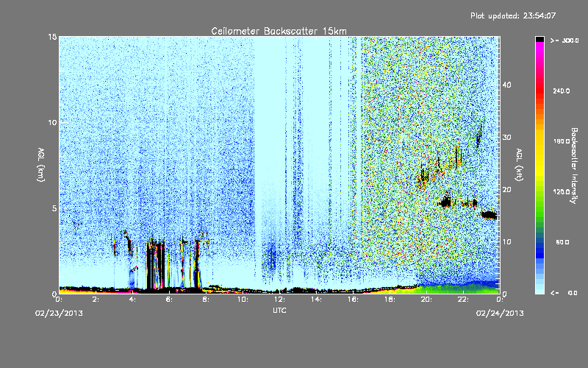Pick the red colorbar band near 240.0
The height and width of the screenshot is (368, 588).
click(539, 91)
